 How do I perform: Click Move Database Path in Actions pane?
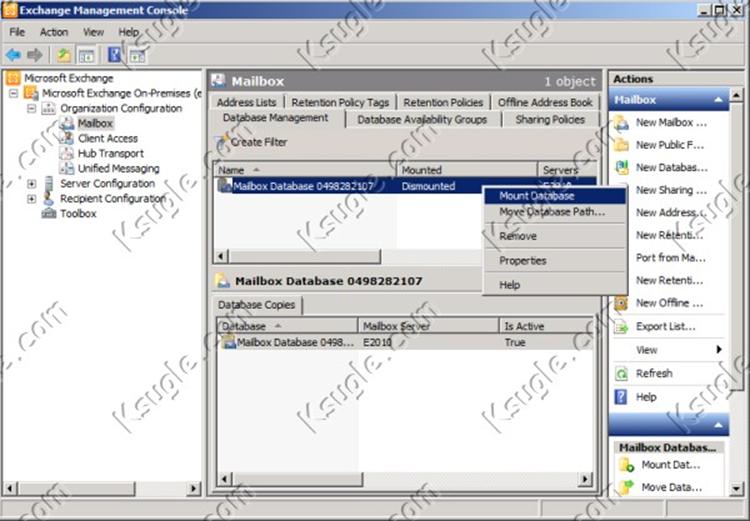click(670, 487)
